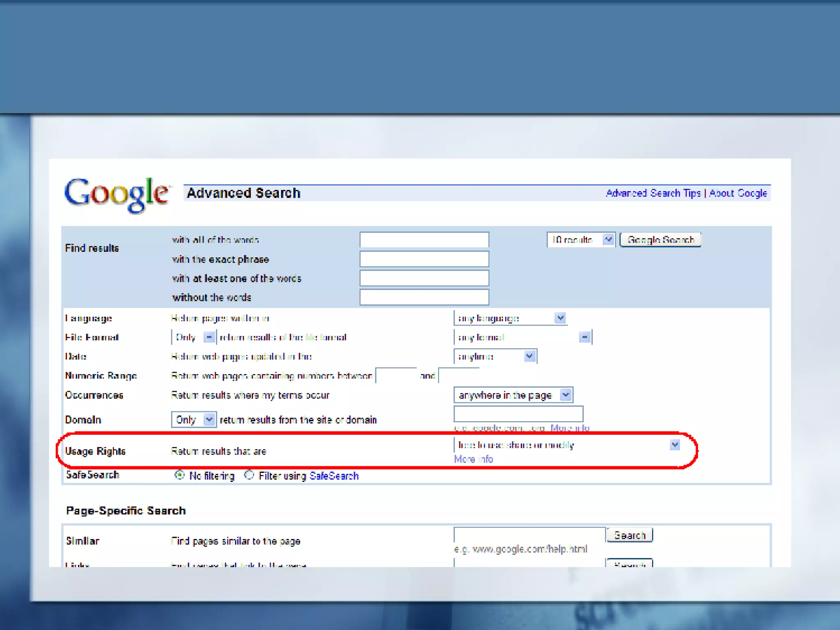Click the site or domain input field
The image size is (840, 630).
point(518,414)
